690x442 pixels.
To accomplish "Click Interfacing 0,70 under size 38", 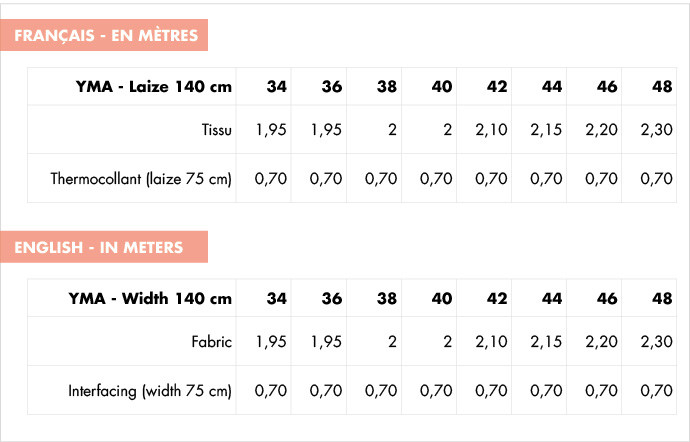I will tap(381, 391).
